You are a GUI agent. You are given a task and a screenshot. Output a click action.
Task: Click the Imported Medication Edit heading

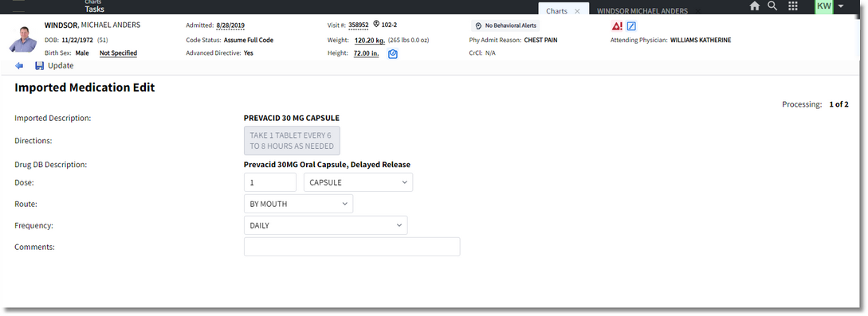coord(84,88)
